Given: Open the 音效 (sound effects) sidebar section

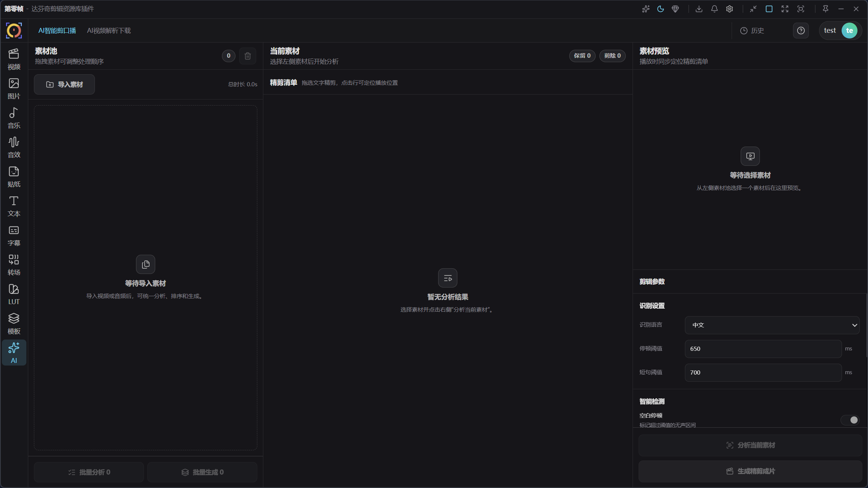Looking at the screenshot, I should click(14, 147).
